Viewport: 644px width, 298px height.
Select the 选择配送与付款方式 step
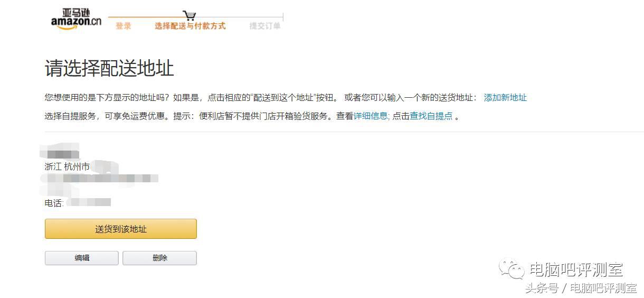click(x=190, y=26)
